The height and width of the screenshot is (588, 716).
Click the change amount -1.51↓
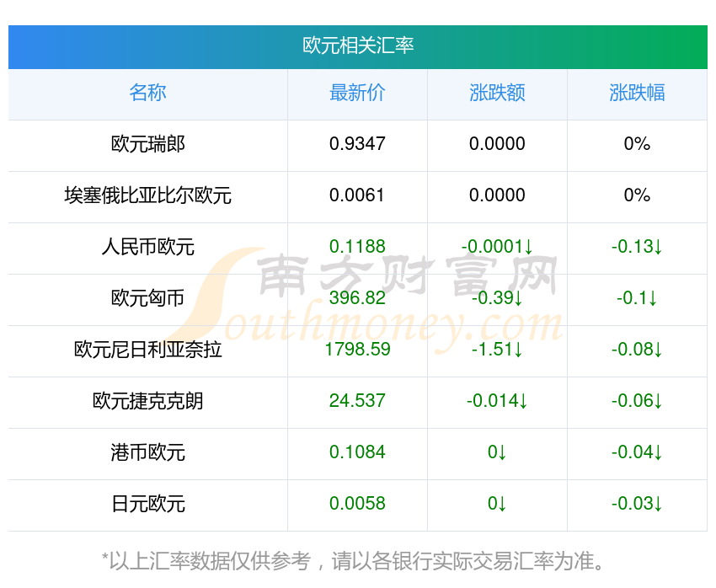[497, 350]
